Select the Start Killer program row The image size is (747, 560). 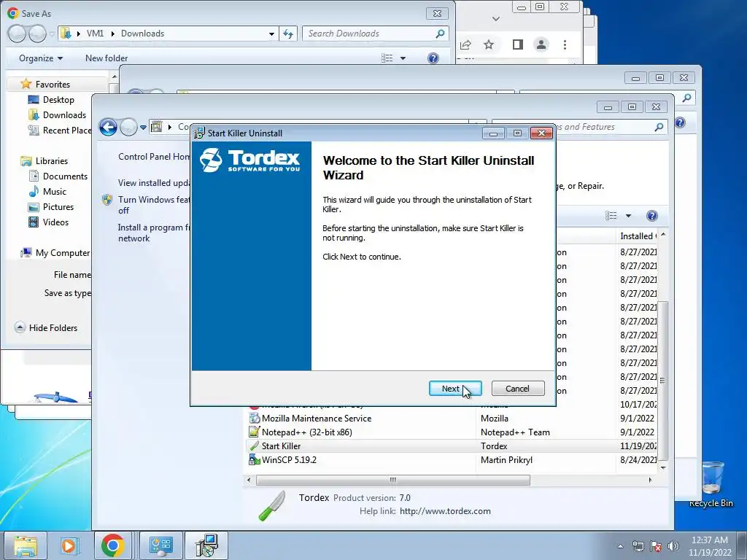coord(451,446)
